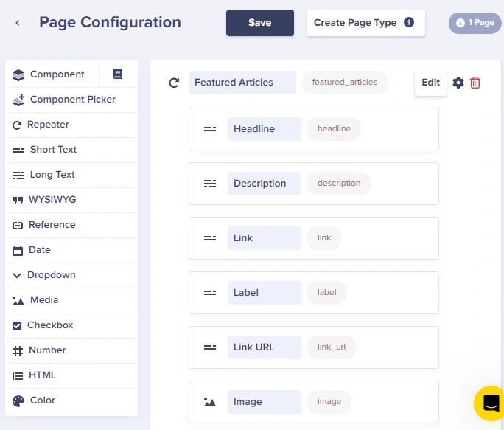Click the Featured Articles name input
This screenshot has width=504, height=430.
coord(242,83)
